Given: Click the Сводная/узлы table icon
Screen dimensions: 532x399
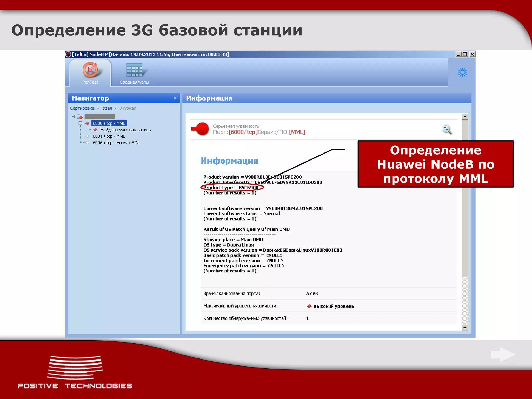Looking at the screenshot, I should (134, 70).
